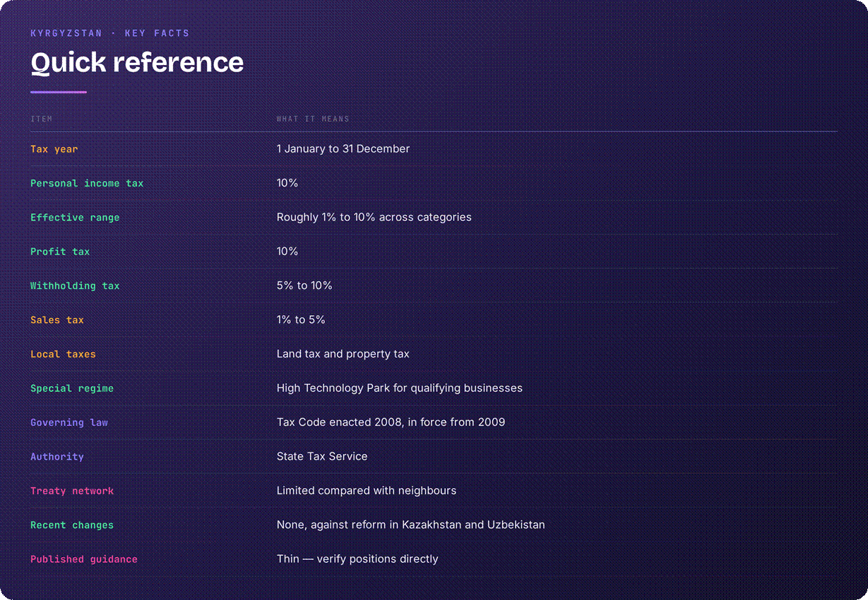Select the Effective range label
Image resolution: width=868 pixels, height=600 pixels.
[75, 218]
